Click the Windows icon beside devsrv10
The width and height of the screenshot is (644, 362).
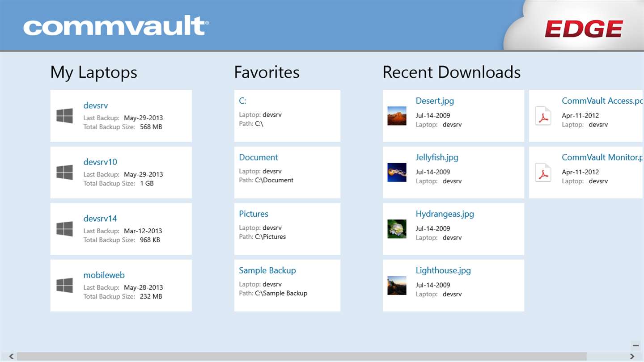(64, 172)
